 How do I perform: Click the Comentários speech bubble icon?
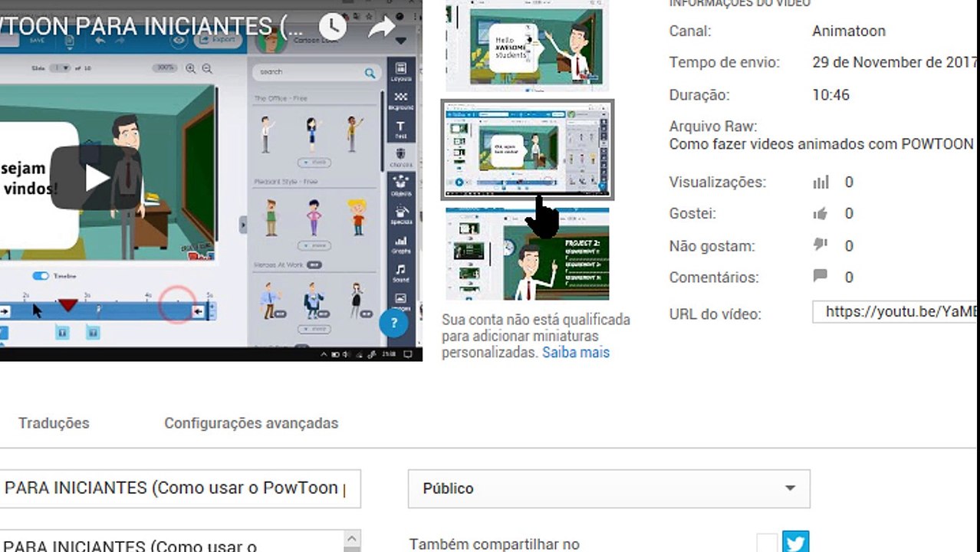tap(821, 276)
